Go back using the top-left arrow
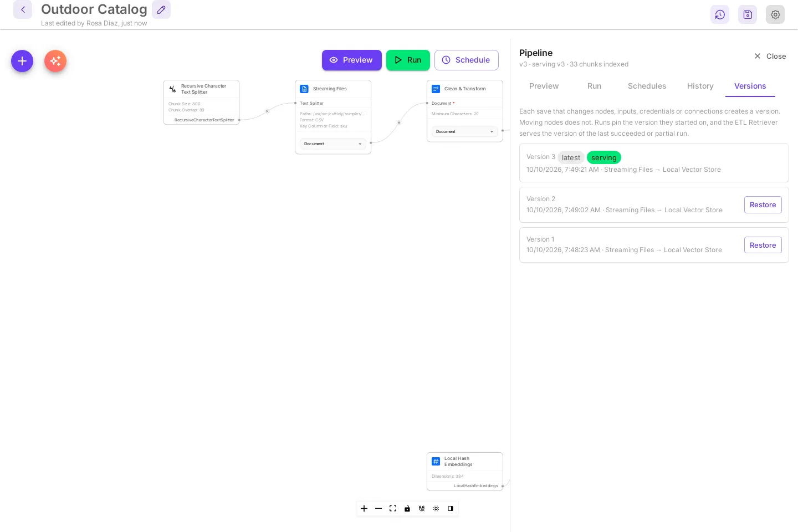 click(23, 9)
